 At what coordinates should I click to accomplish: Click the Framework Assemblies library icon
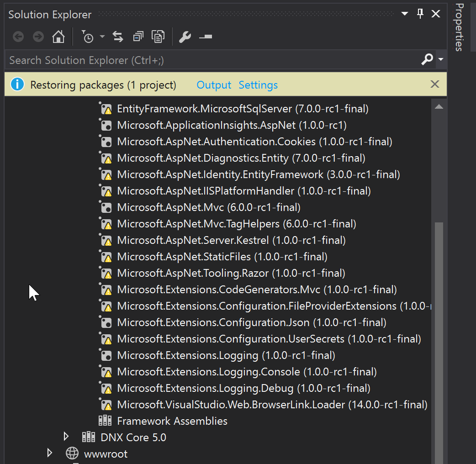click(x=105, y=421)
